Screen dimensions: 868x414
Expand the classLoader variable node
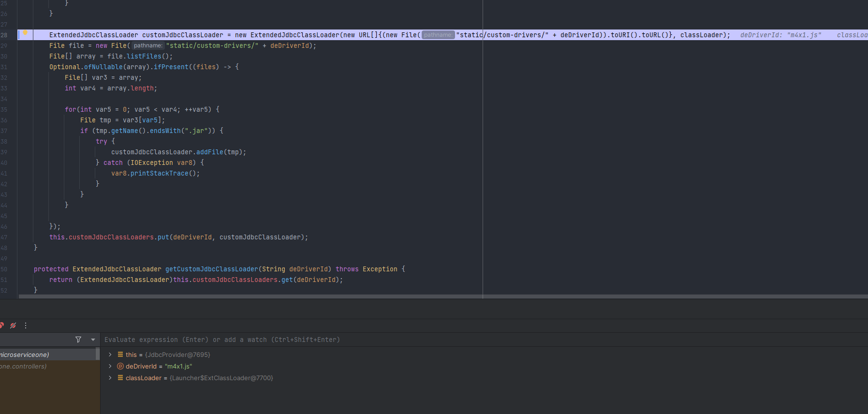[x=110, y=378]
